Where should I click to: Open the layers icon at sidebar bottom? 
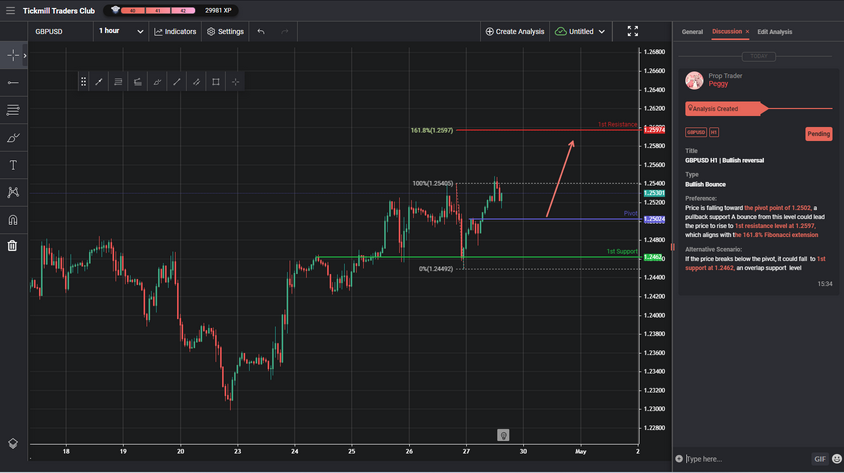pyautogui.click(x=13, y=443)
